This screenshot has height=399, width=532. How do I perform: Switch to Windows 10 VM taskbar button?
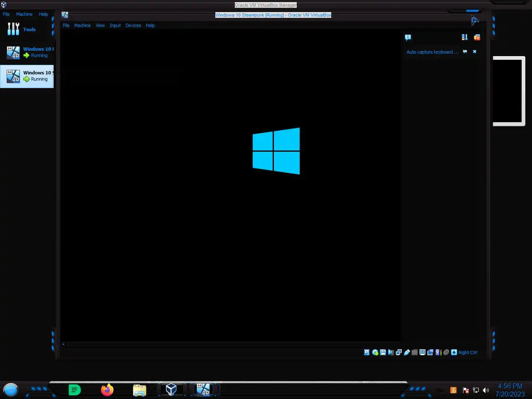click(x=203, y=389)
